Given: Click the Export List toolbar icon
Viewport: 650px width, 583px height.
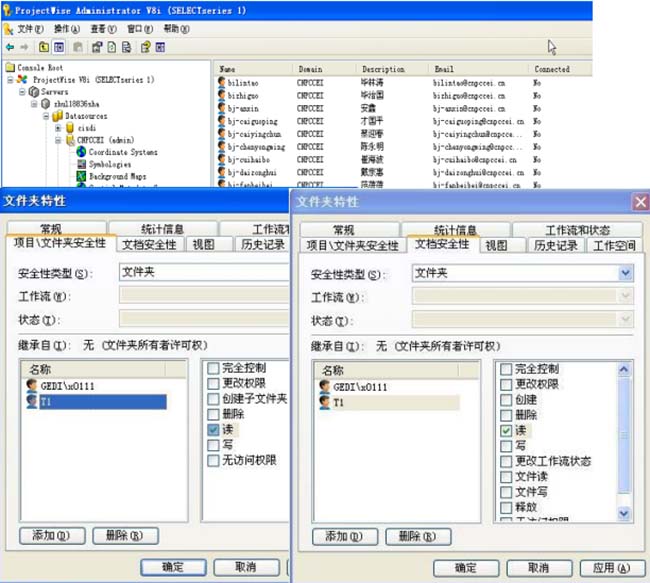Looking at the screenshot, I should tap(126, 47).
